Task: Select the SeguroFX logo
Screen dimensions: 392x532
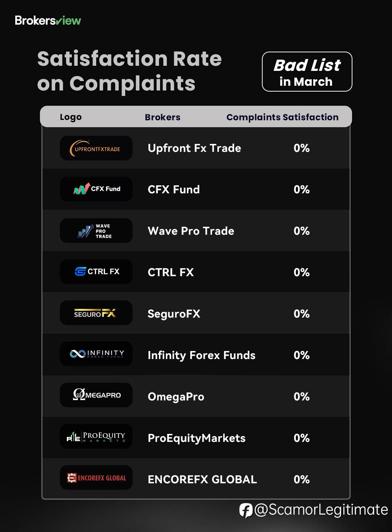Action: (96, 313)
